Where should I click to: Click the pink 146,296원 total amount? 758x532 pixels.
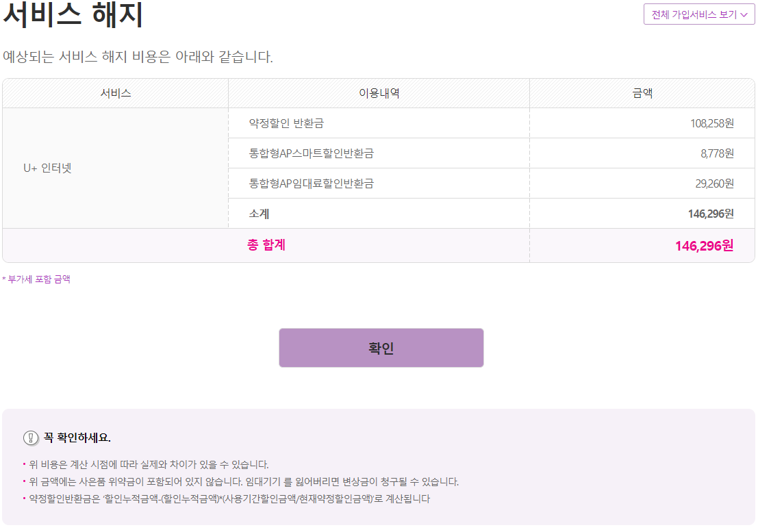click(704, 246)
